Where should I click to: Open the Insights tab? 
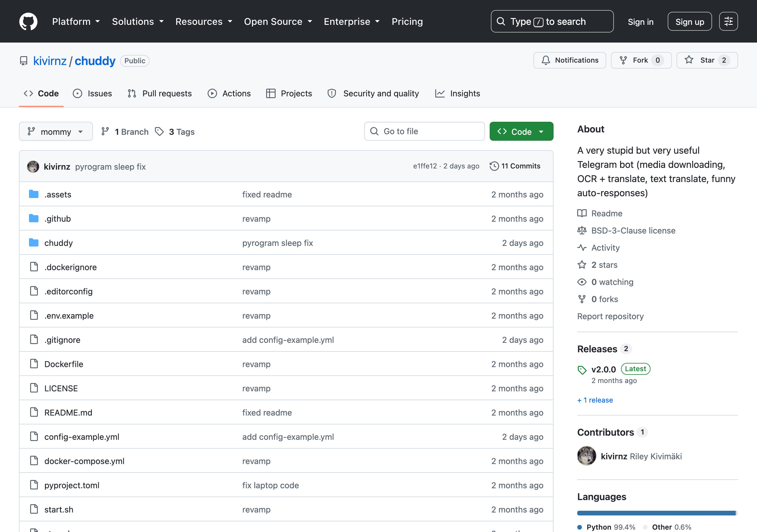[458, 94]
